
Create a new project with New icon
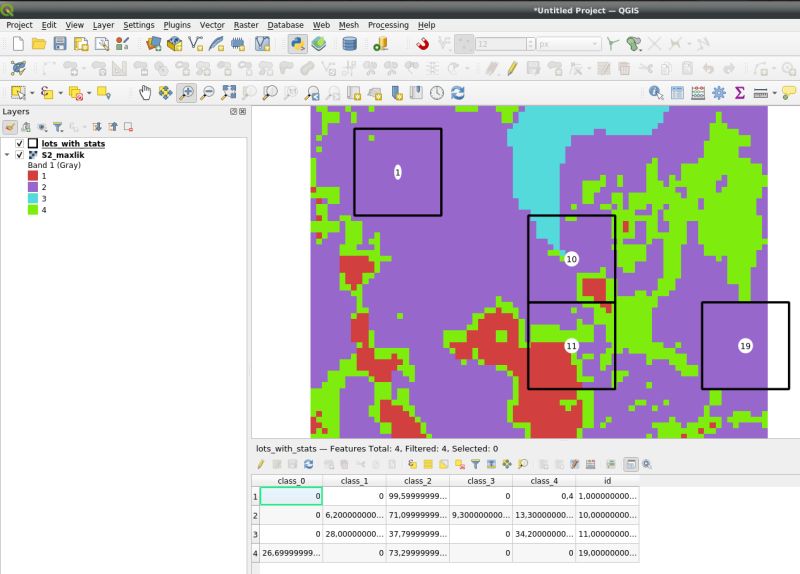tap(18, 44)
